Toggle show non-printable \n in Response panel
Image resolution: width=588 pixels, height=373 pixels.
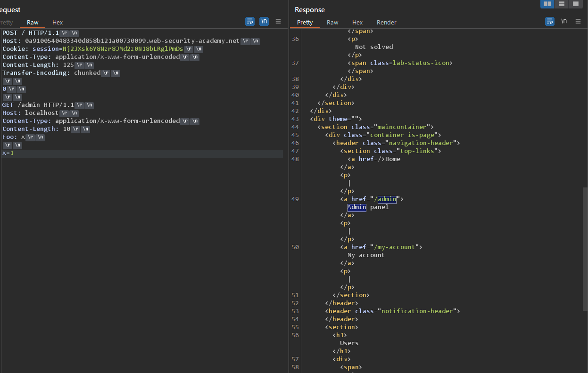coord(564,21)
